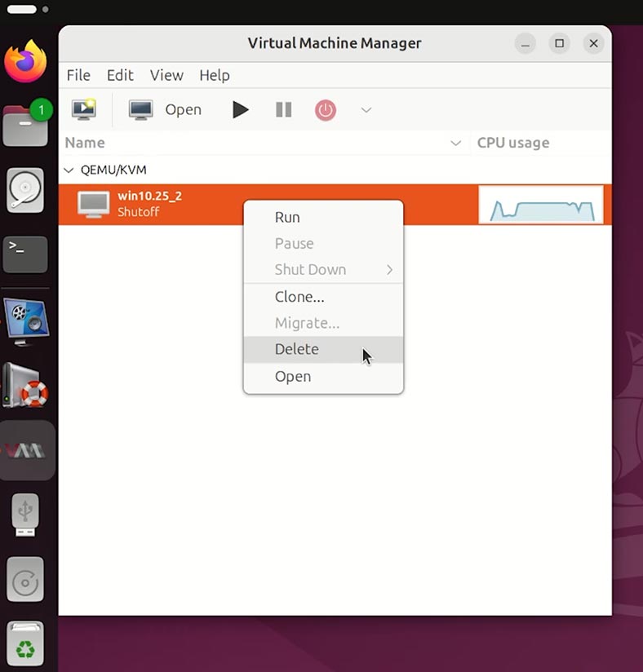
Task: Open the Terminal from the dock
Action: 25,254
